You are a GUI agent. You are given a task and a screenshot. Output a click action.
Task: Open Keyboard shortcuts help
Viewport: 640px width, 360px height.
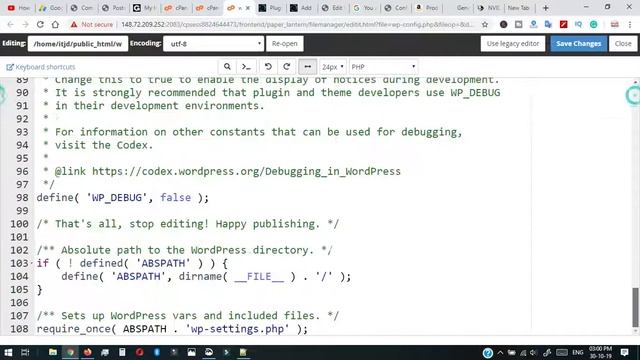(41, 67)
